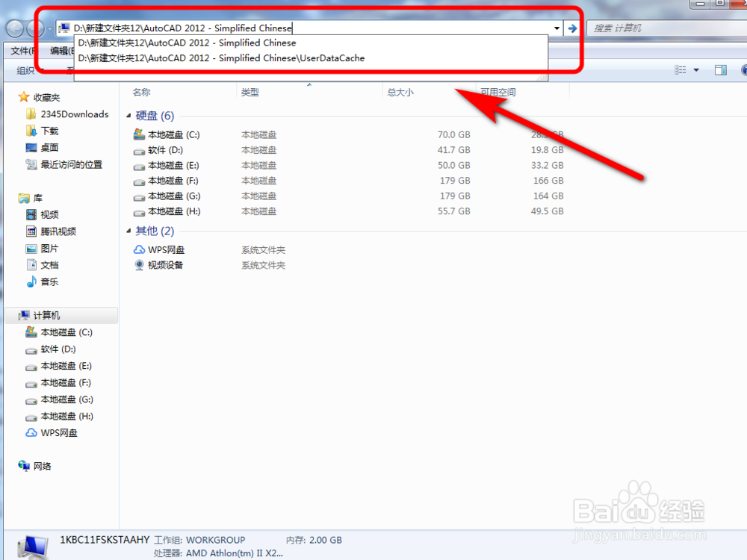The width and height of the screenshot is (747, 560).
Task: Open 最近访问的位置 in favorites
Action: click(71, 165)
